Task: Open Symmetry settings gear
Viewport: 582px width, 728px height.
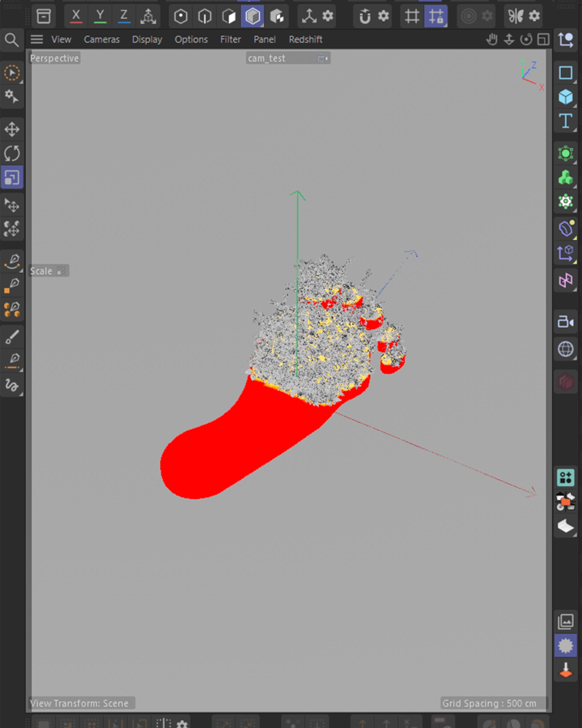Action: point(535,15)
